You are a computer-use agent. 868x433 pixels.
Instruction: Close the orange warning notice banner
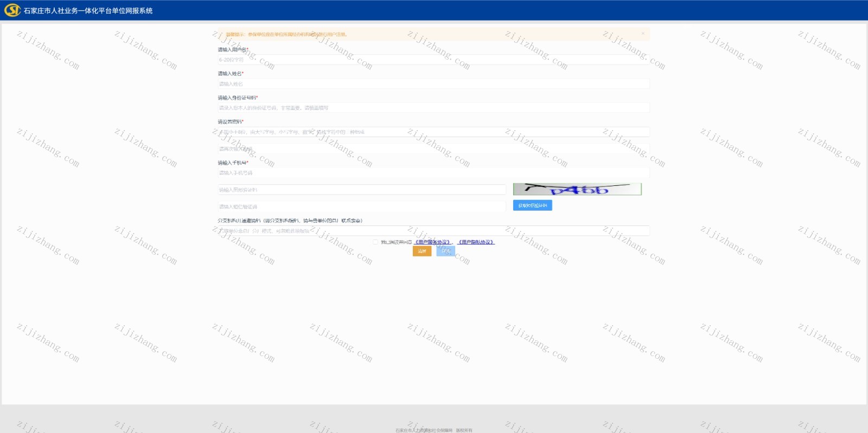(643, 34)
